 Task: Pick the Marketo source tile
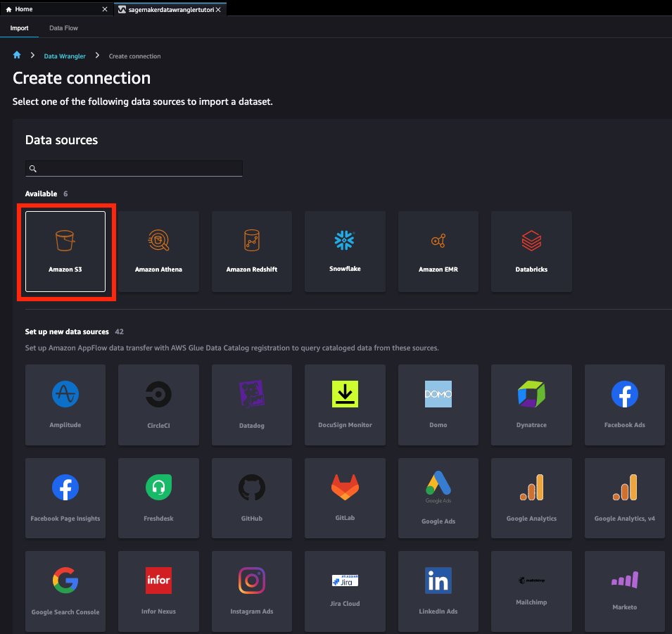click(x=624, y=591)
